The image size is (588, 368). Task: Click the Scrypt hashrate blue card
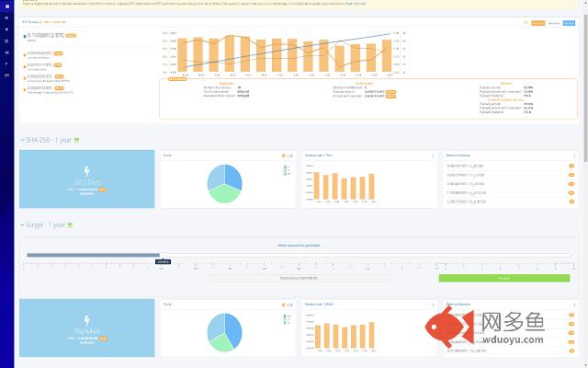pos(86,328)
